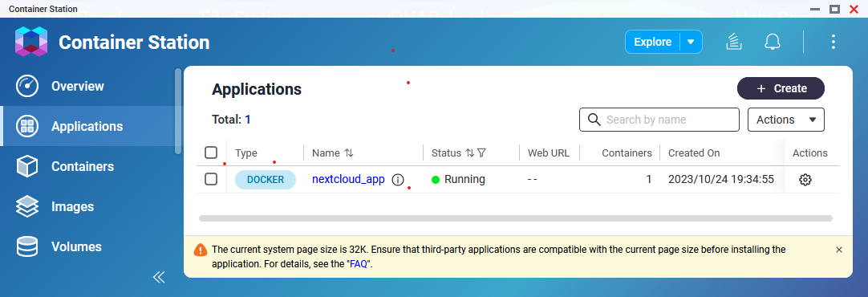Sort applications by Name column arrows
868x297 pixels.
pos(349,153)
